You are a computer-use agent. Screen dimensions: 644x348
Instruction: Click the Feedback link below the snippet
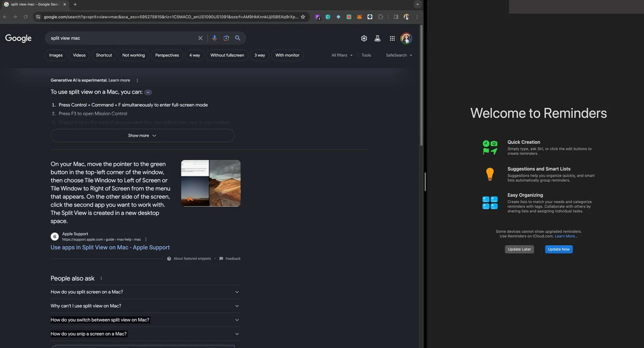[230, 258]
